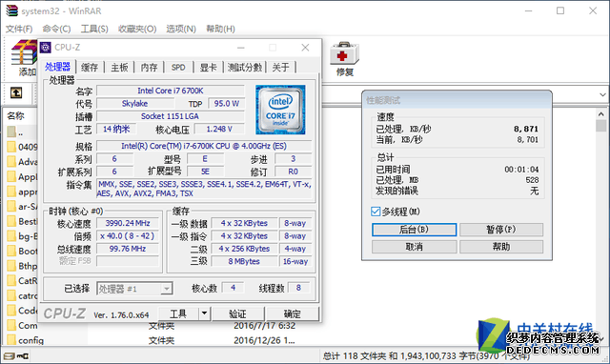Viewport: 610px width, 364px height.
Task: Click the 暂停(P) pause button
Action: tap(501, 230)
